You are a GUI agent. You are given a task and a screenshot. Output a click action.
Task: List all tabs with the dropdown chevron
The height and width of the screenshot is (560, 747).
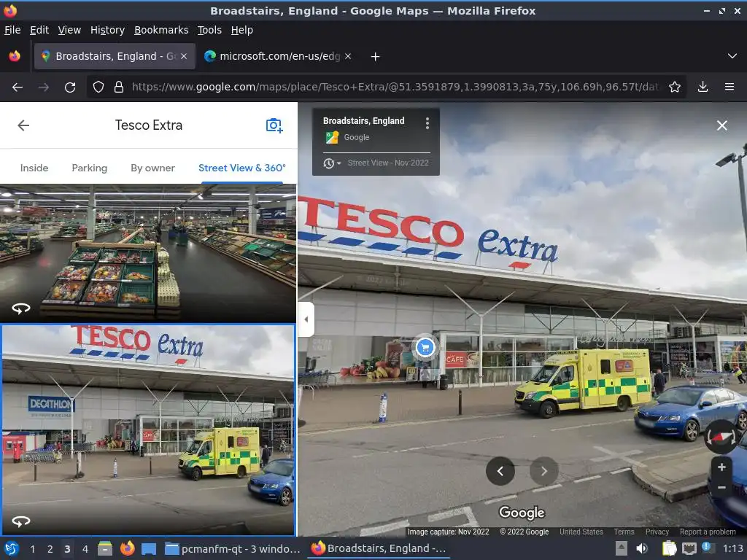coord(732,56)
